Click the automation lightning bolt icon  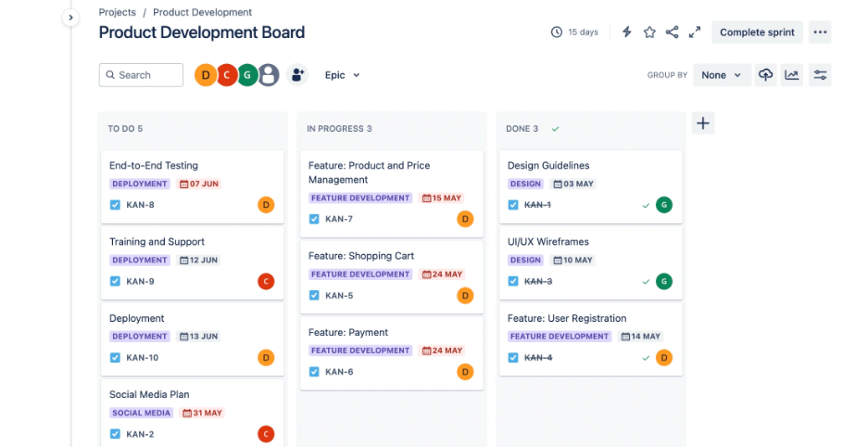click(626, 32)
